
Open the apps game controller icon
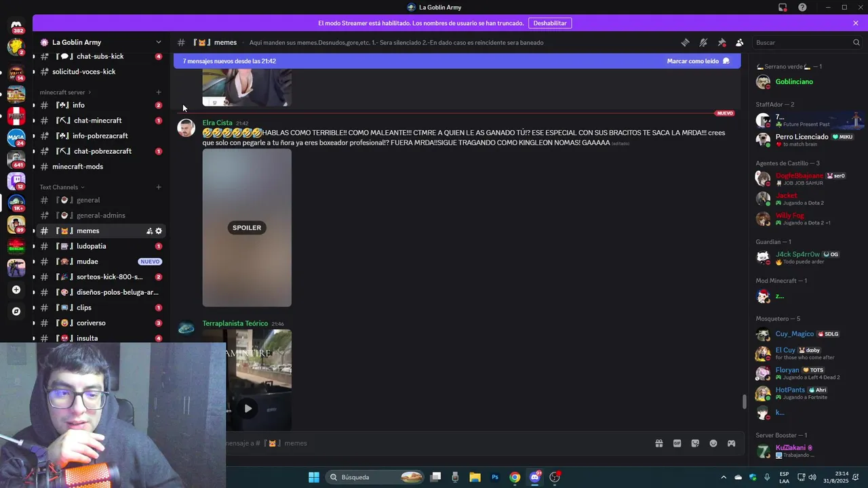(731, 443)
